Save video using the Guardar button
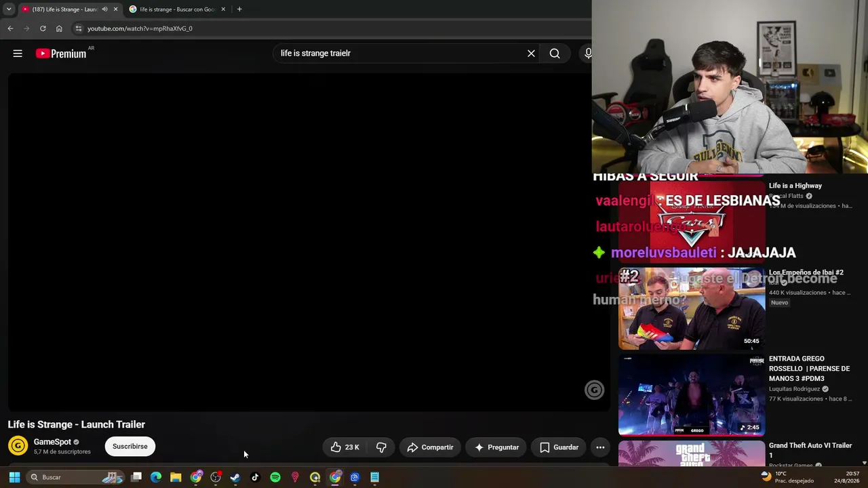The image size is (868, 488). [559, 447]
